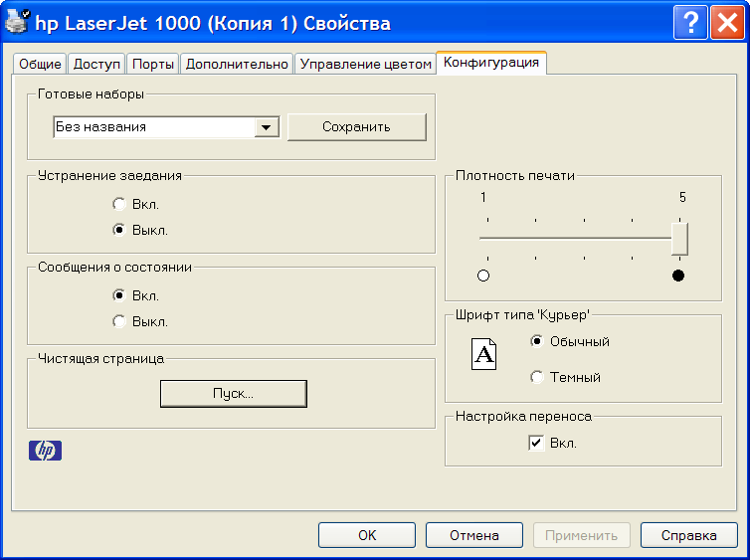This screenshot has width=750, height=560.
Task: Click the Применить button
Action: [582, 535]
